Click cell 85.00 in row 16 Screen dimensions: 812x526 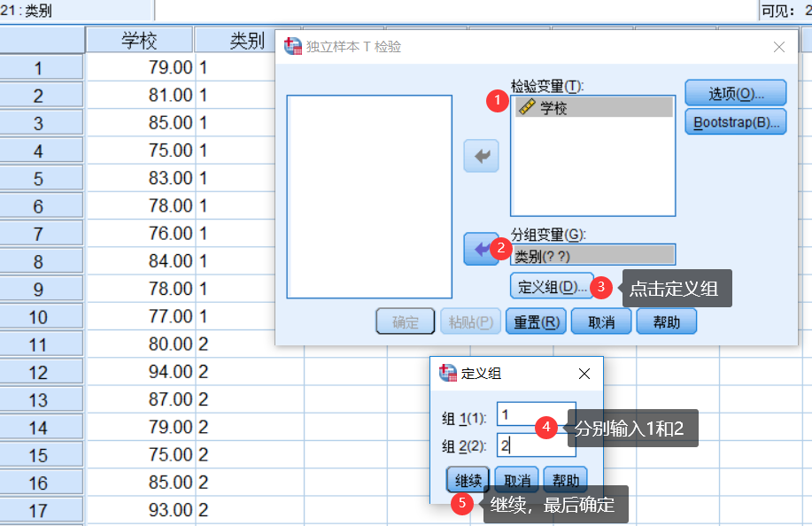click(x=140, y=482)
